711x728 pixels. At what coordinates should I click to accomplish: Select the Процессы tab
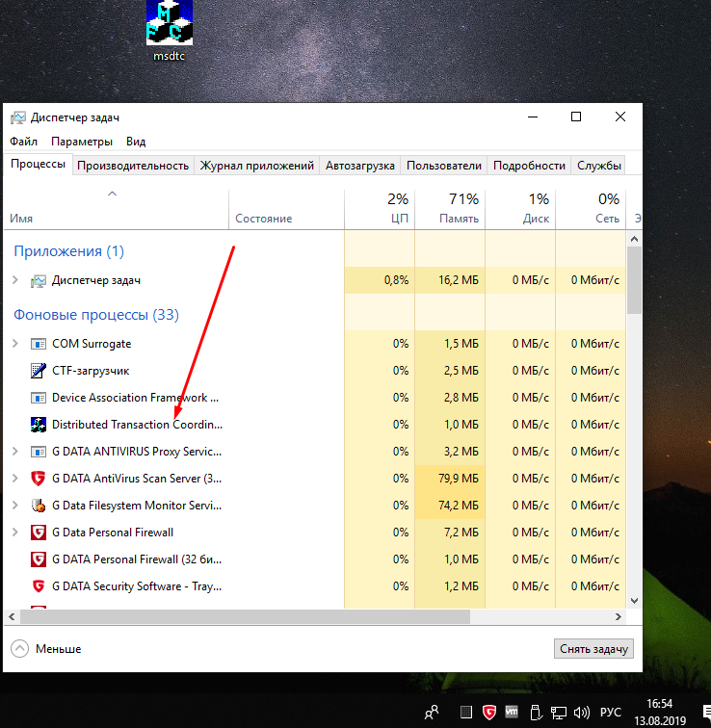(x=38, y=165)
